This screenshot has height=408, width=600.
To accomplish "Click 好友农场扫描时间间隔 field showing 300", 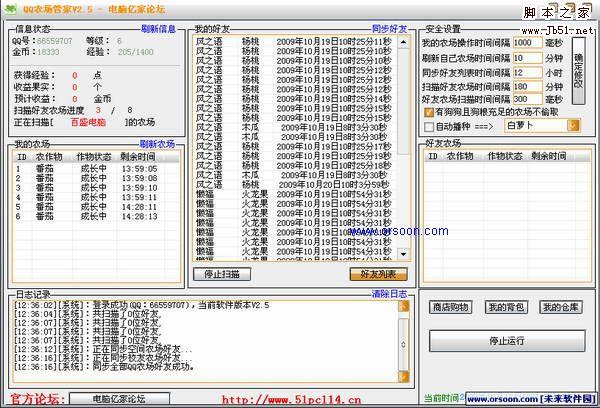I will point(527,99).
